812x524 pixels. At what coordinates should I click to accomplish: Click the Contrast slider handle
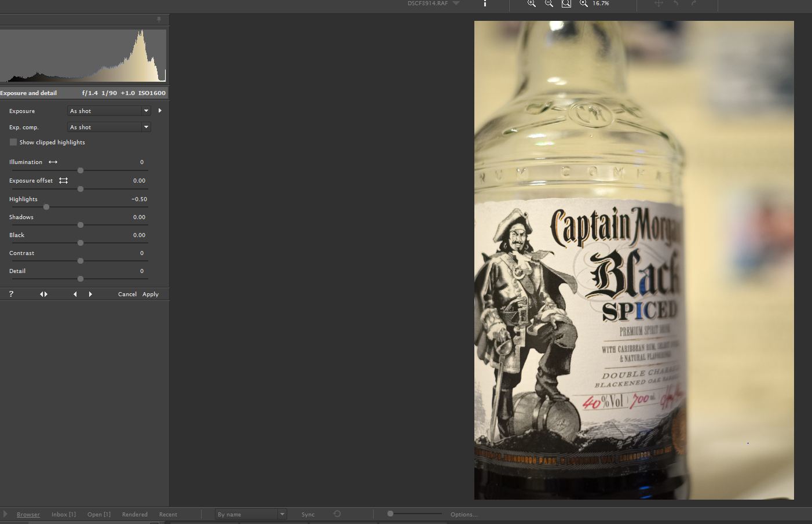pyautogui.click(x=81, y=261)
